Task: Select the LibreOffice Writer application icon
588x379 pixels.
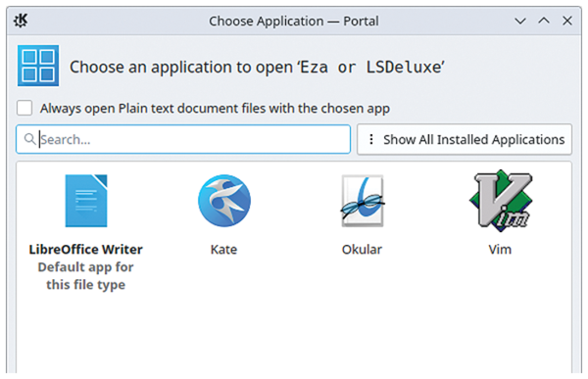Action: (x=86, y=201)
